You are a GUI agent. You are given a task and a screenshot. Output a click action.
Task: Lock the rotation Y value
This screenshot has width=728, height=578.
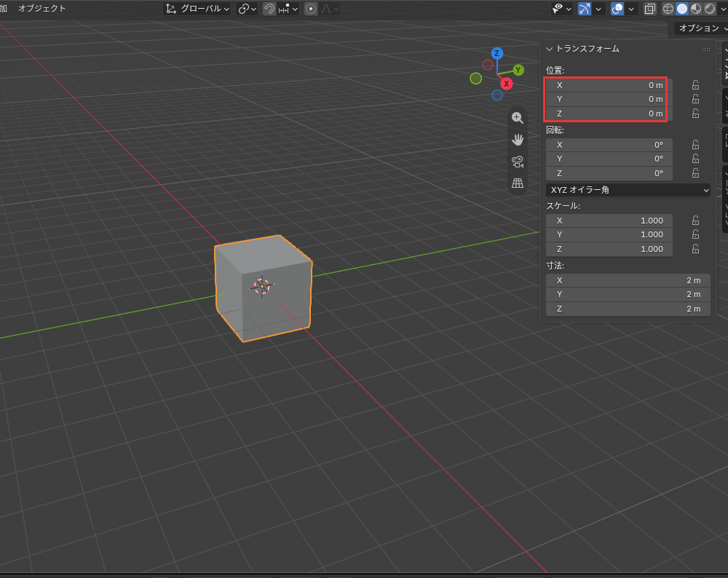[695, 159]
